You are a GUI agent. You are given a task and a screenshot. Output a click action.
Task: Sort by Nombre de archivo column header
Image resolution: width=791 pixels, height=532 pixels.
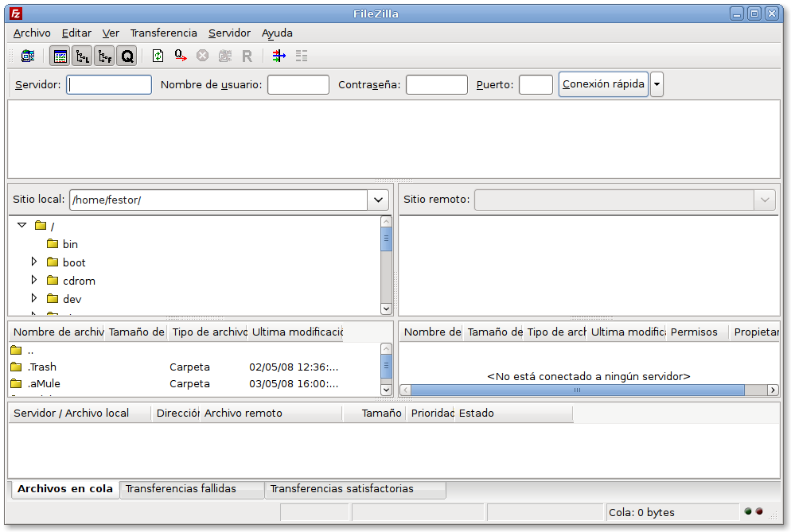[57, 332]
